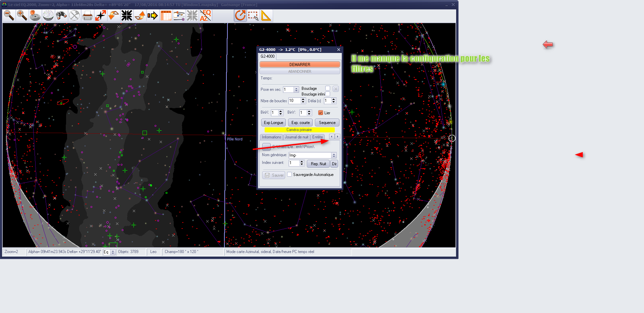Click the orange calendar grid icon
Viewport: 644px width, 313px height.
tap(166, 16)
